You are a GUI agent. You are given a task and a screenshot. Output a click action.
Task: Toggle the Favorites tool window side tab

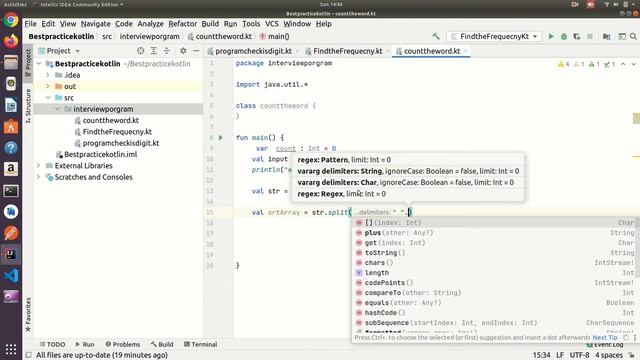pos(28,314)
